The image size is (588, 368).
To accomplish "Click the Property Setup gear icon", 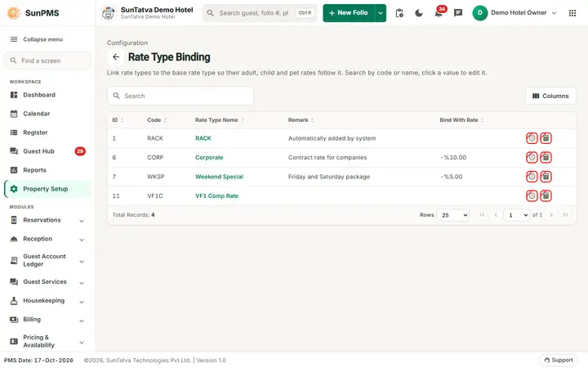I will (14, 189).
